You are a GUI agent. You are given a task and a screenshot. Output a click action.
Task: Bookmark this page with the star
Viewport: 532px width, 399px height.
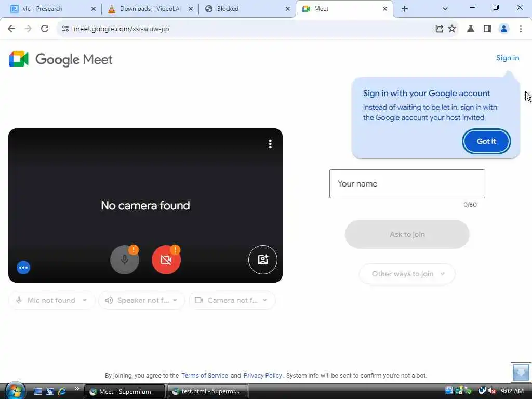point(452,29)
